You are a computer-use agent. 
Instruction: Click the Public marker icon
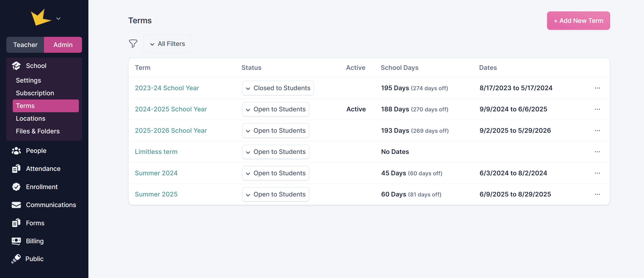[16, 259]
